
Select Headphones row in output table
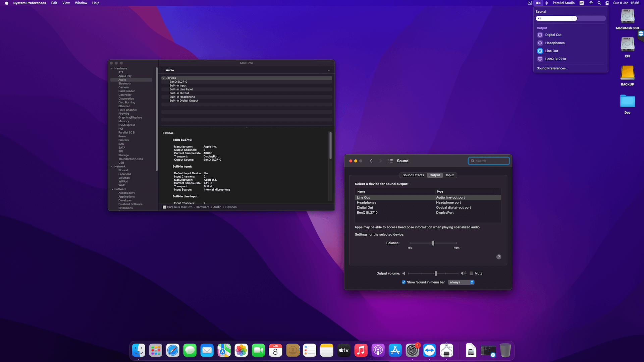pyautogui.click(x=428, y=202)
